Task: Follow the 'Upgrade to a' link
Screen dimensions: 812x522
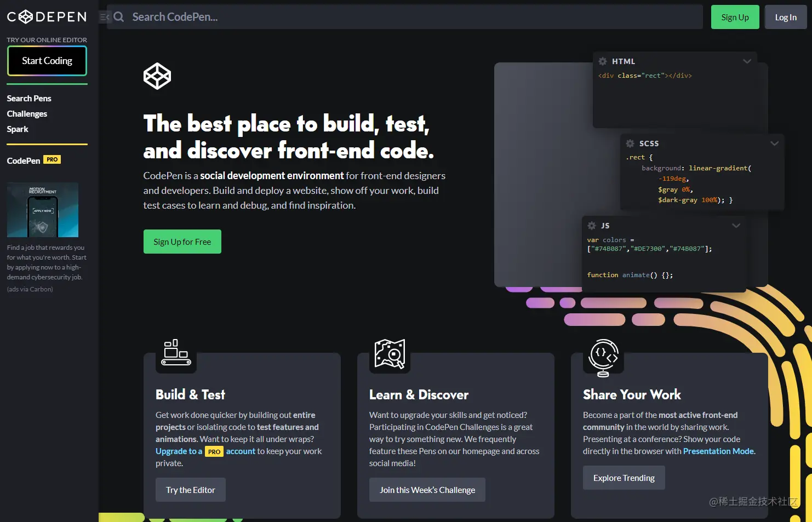Action: click(x=179, y=451)
